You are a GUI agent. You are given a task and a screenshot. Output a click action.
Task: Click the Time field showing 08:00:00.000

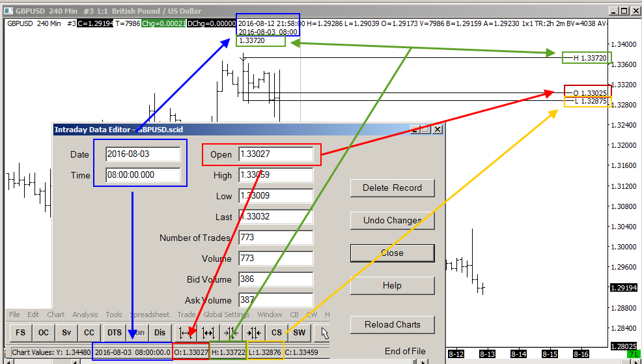(x=143, y=175)
